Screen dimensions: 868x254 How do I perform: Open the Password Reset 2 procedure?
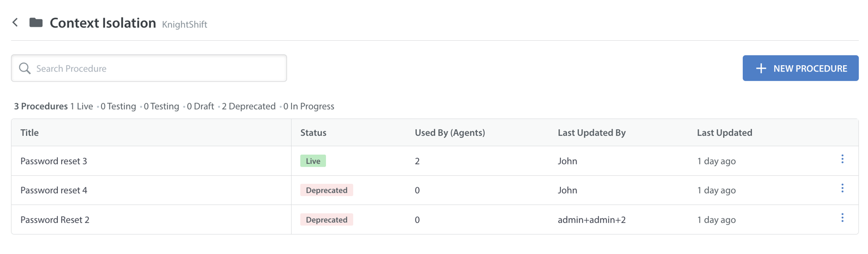[x=55, y=220]
